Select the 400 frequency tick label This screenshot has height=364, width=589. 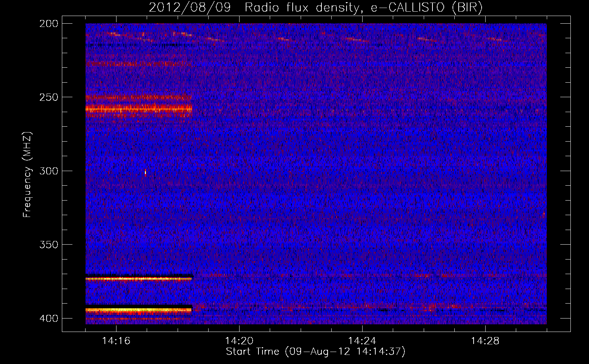[x=49, y=318]
